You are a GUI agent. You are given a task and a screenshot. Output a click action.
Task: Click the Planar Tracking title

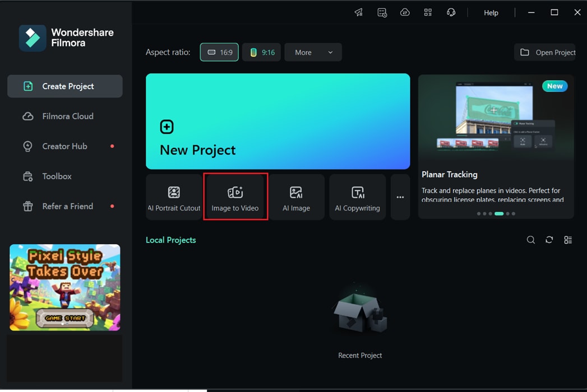(x=450, y=175)
